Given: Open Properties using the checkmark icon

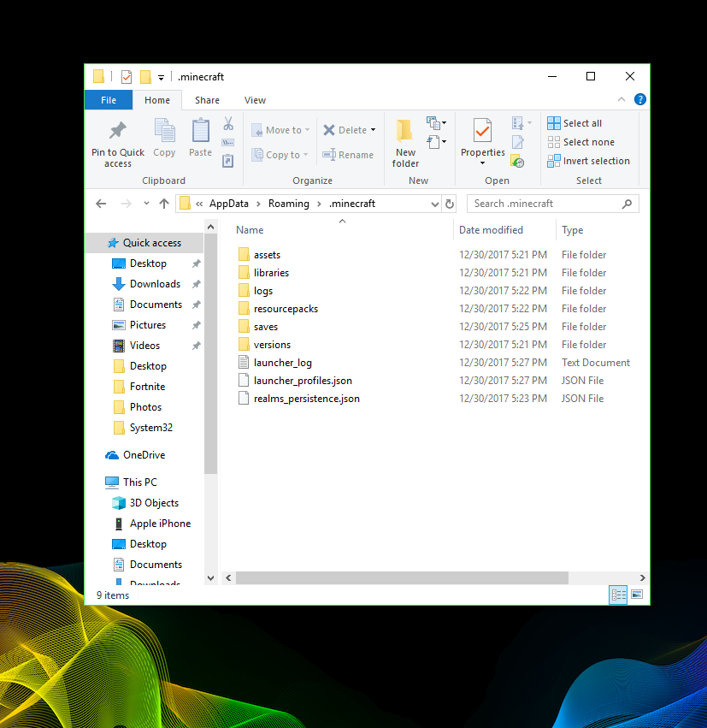Looking at the screenshot, I should tap(483, 131).
